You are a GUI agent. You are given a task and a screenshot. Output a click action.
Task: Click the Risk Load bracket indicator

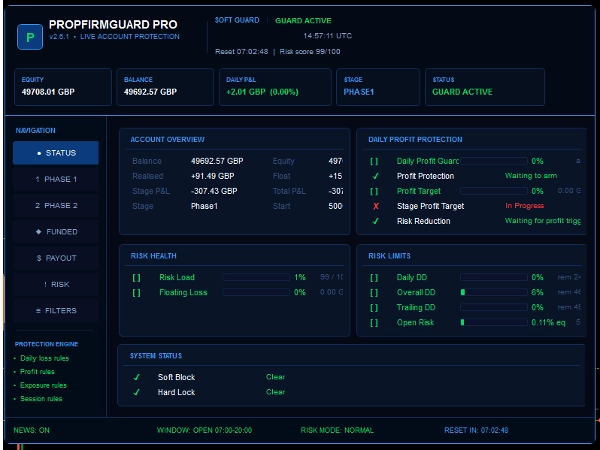(x=136, y=277)
